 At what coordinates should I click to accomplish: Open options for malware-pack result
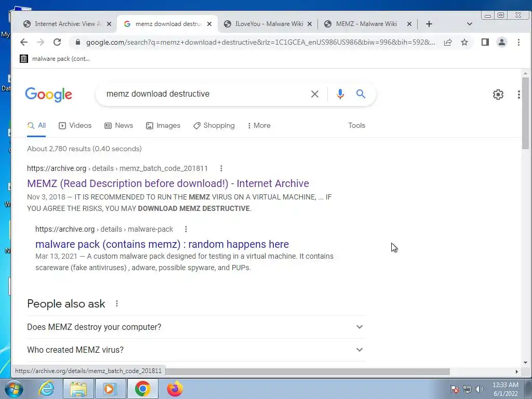coord(186,229)
